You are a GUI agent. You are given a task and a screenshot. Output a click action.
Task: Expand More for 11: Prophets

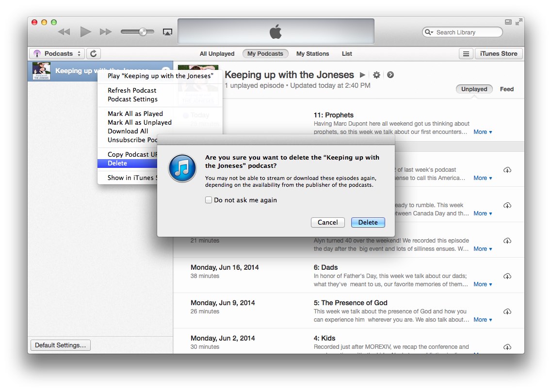point(483,132)
